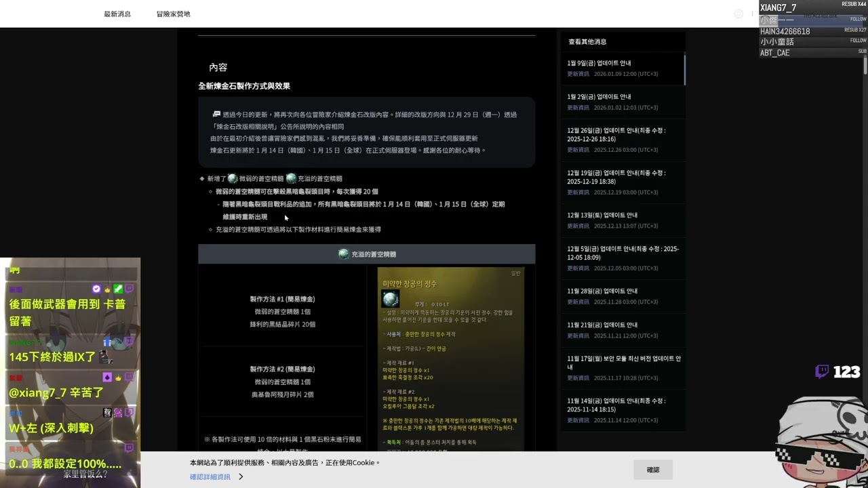The height and width of the screenshot is (488, 868).
Task: Click the HAIN34266618 name in the alert list
Action: pos(785,31)
